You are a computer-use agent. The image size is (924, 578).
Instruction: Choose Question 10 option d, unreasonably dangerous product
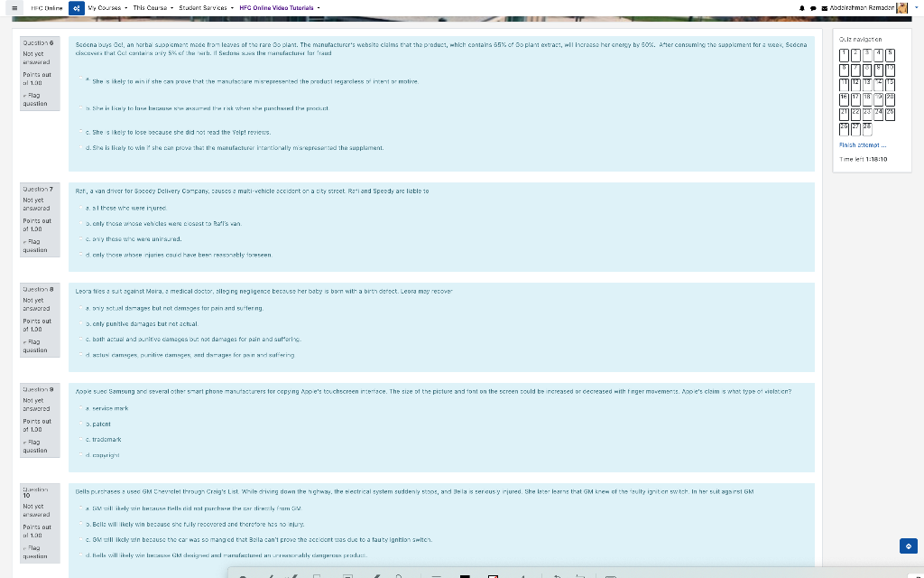[x=81, y=555]
